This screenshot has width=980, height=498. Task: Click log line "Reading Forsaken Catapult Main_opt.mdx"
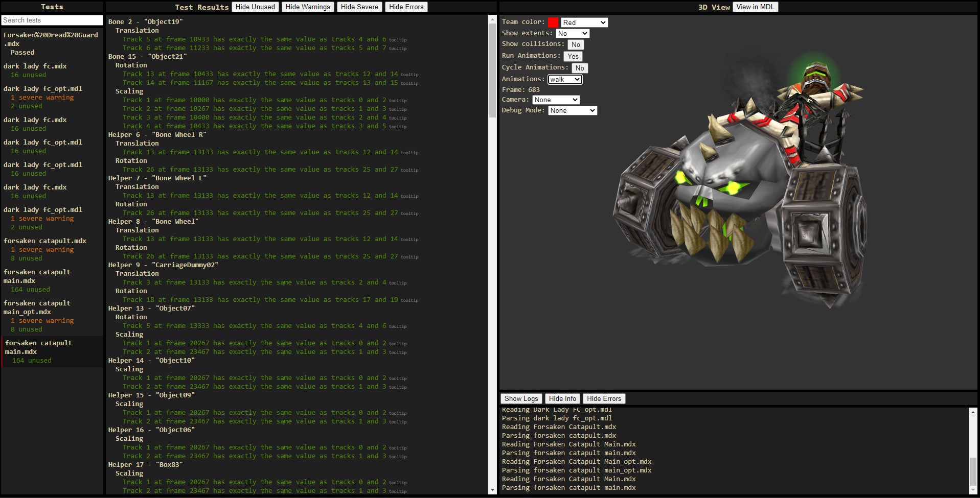click(x=577, y=462)
